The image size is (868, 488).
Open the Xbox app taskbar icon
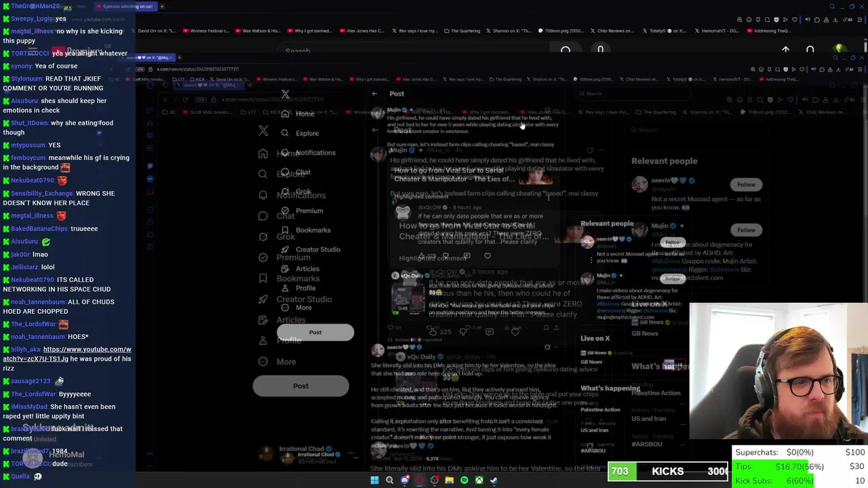479,481
